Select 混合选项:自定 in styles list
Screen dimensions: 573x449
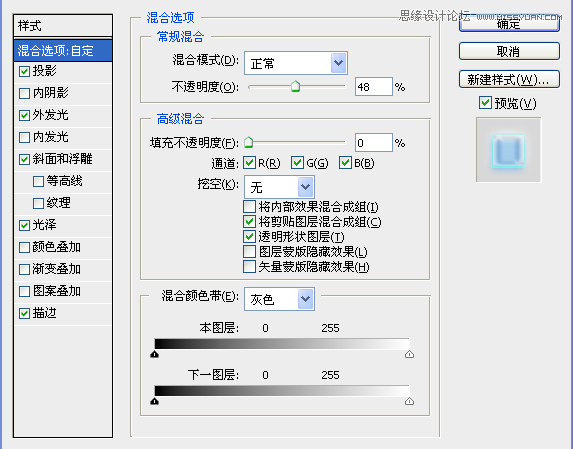coord(62,50)
